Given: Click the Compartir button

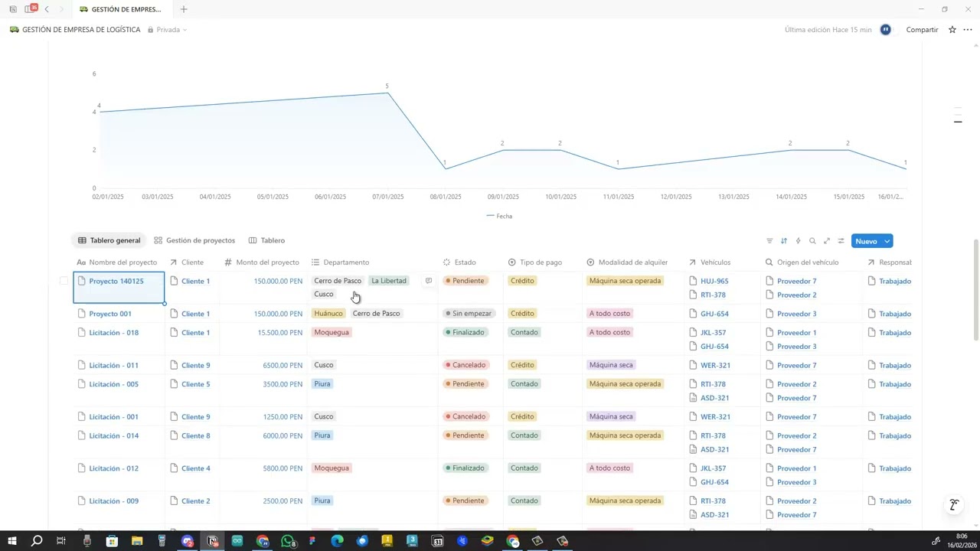Looking at the screenshot, I should [922, 30].
